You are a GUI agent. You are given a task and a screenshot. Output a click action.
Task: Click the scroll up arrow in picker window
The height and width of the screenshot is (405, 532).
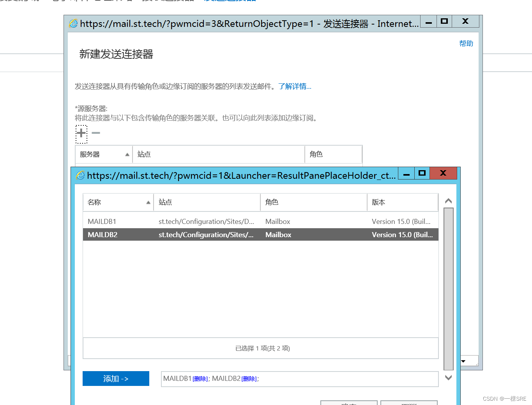click(449, 201)
